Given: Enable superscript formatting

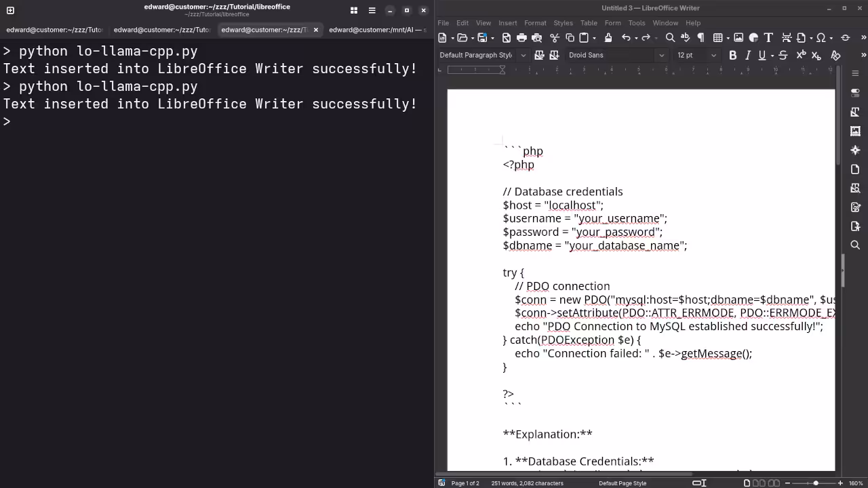Looking at the screenshot, I should coord(800,55).
